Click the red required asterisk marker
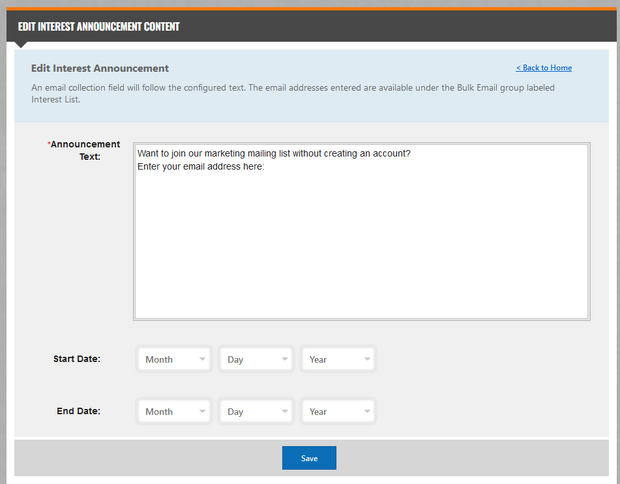The image size is (620, 484). tap(49, 145)
